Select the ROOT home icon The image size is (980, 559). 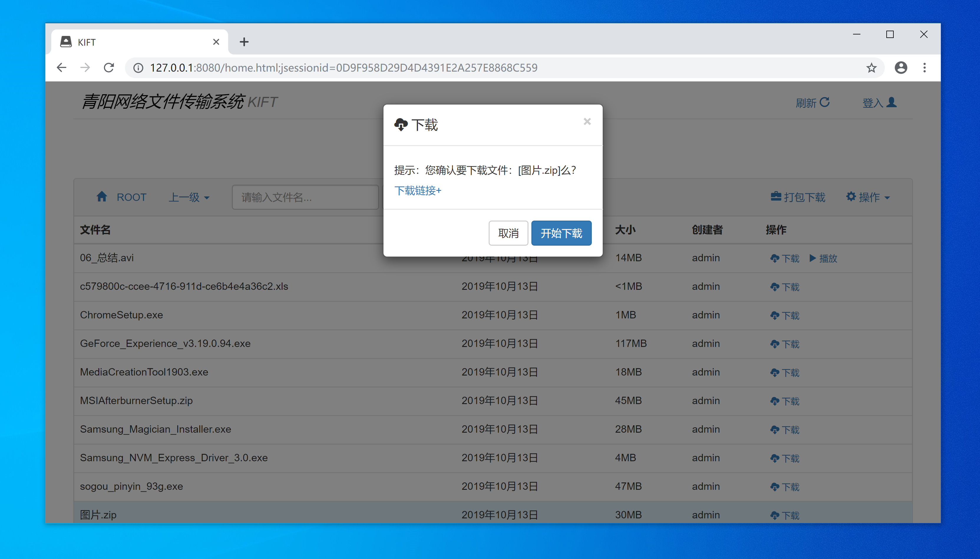click(102, 196)
